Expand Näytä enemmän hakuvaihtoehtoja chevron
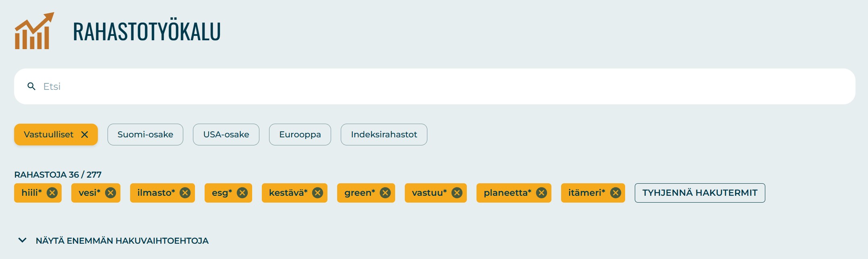The image size is (868, 259). coord(23,240)
